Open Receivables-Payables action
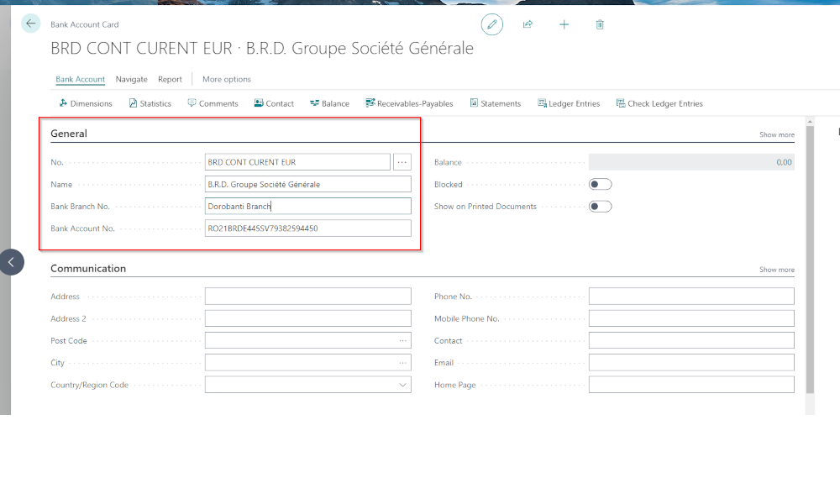Screen dimensions: 840x504 click(409, 103)
